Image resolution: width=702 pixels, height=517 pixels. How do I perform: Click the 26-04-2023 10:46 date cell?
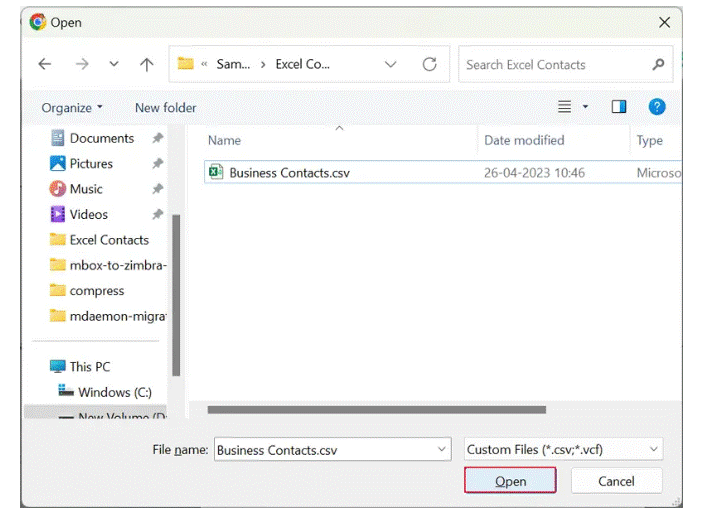click(534, 173)
